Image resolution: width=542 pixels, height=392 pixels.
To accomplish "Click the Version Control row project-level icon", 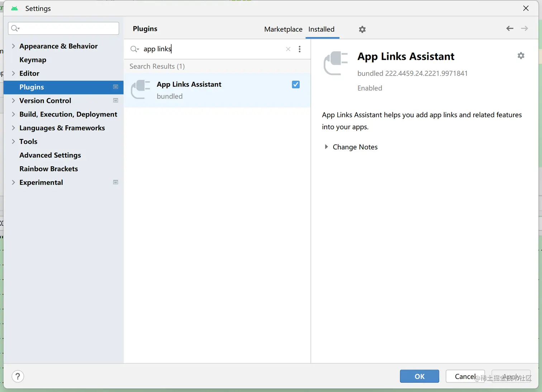I will [x=115, y=100].
